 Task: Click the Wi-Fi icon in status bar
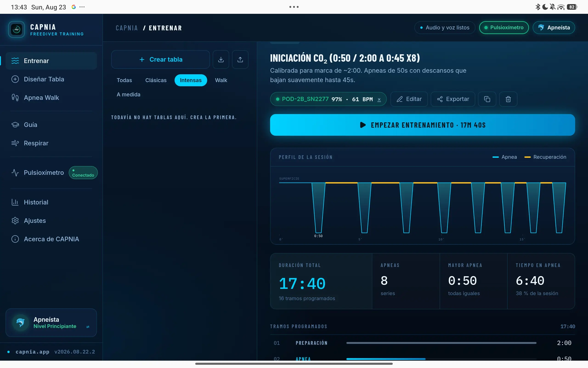pyautogui.click(x=561, y=7)
